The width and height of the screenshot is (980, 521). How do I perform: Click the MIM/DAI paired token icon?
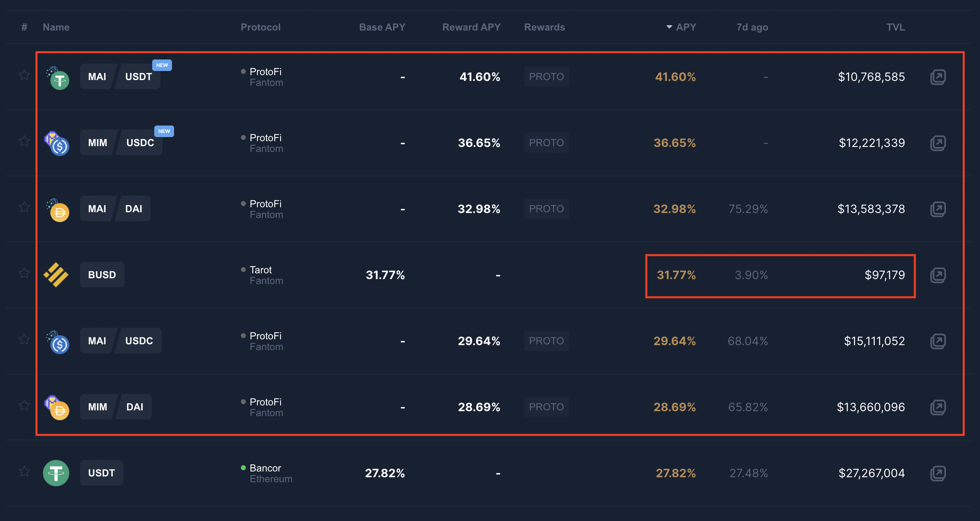tap(57, 407)
